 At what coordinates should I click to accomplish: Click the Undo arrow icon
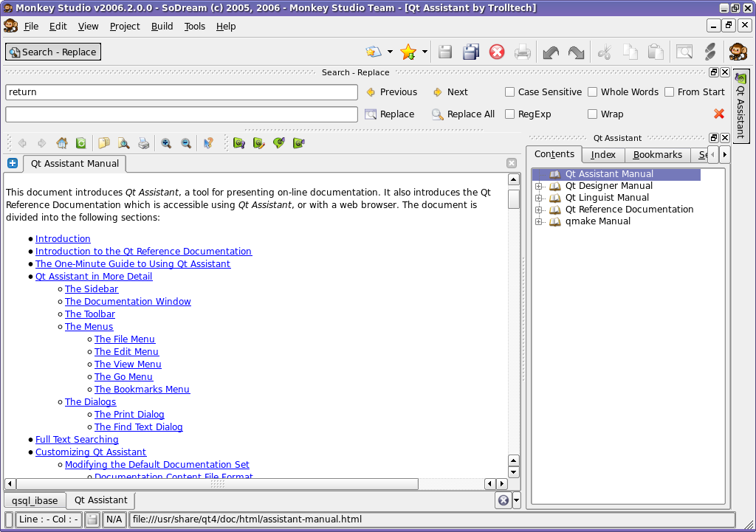(x=551, y=52)
